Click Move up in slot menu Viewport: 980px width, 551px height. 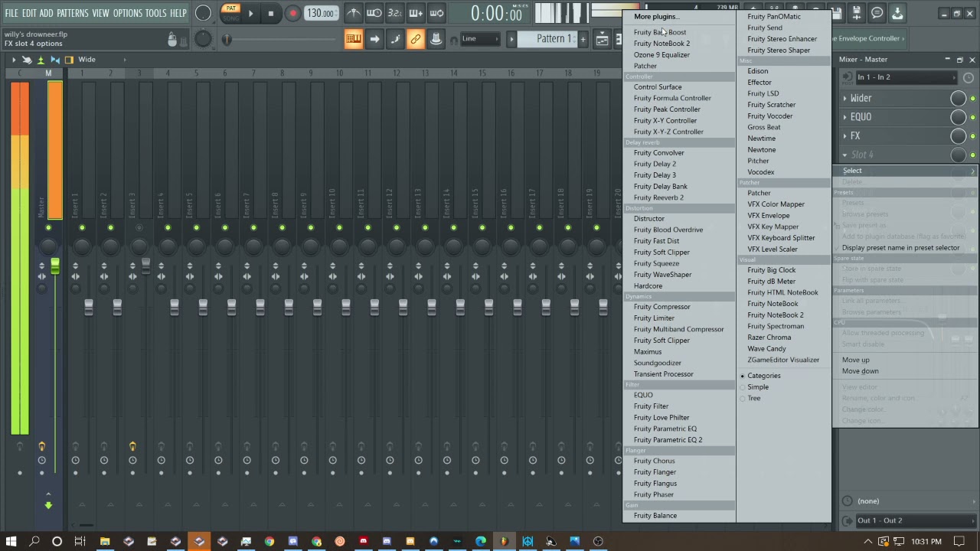855,360
